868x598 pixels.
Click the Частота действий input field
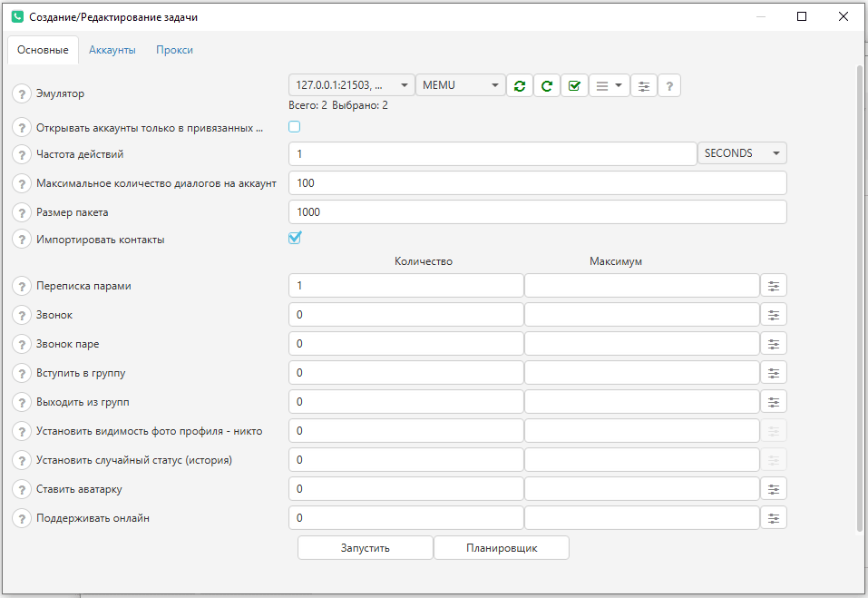tap(493, 154)
